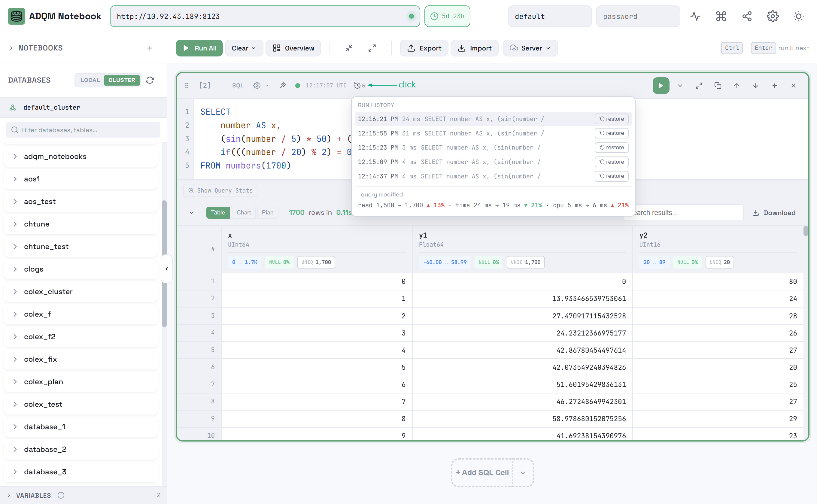
Task: Refresh the databases list
Action: pyautogui.click(x=150, y=80)
